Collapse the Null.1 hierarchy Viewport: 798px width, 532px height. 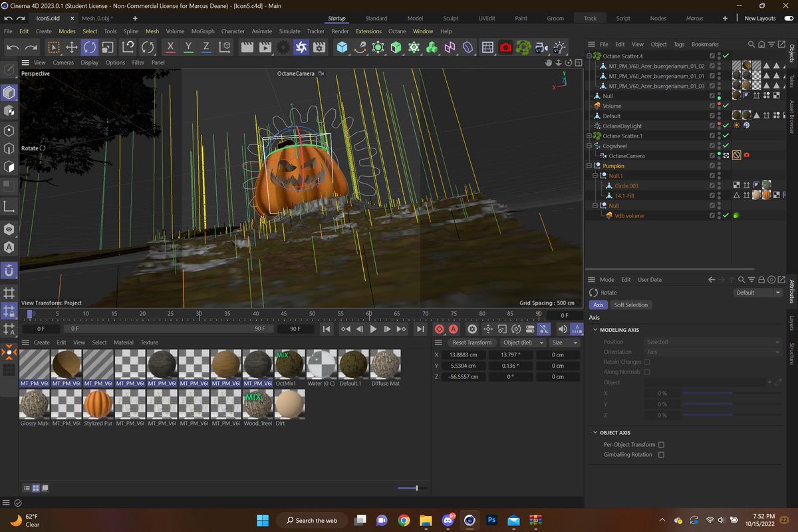pyautogui.click(x=595, y=176)
